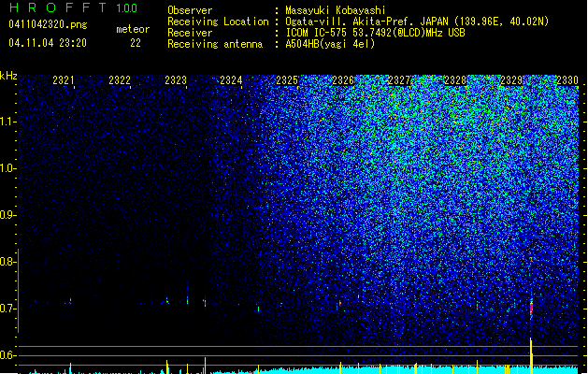Click the 2321 time axis marker

click(x=63, y=80)
